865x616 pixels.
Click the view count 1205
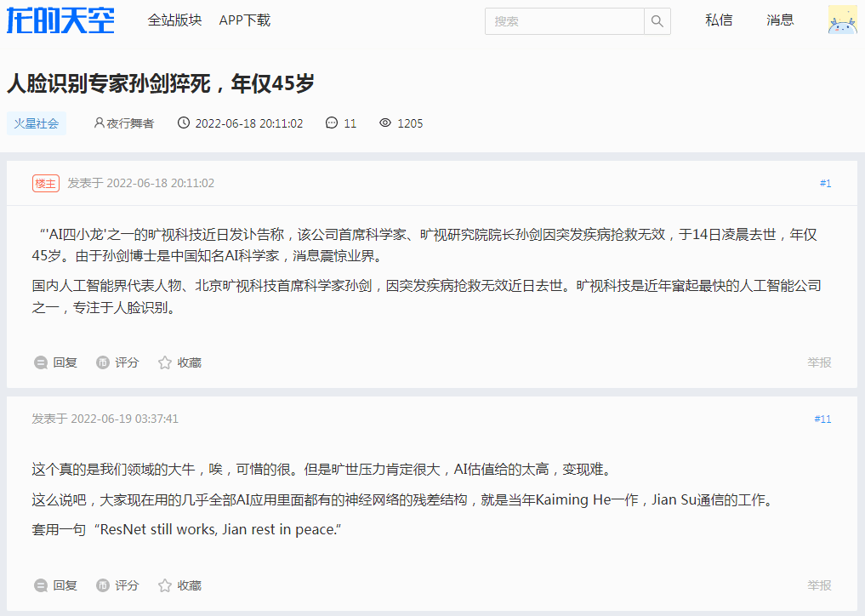(x=410, y=123)
